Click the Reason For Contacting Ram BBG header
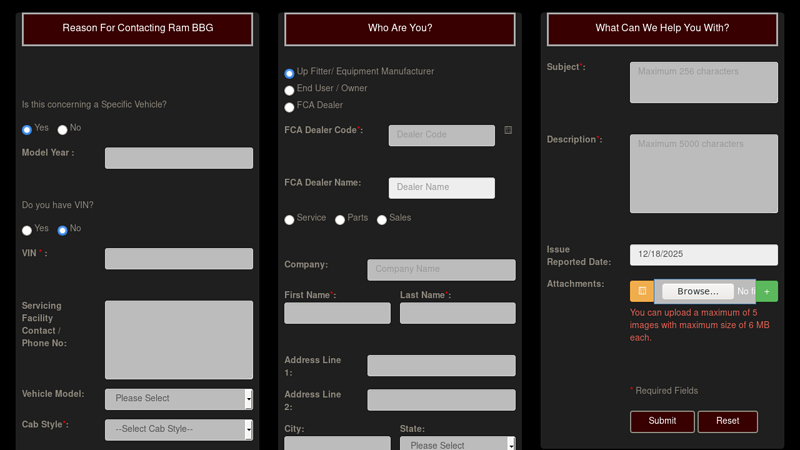The width and height of the screenshot is (800, 450). click(x=138, y=29)
